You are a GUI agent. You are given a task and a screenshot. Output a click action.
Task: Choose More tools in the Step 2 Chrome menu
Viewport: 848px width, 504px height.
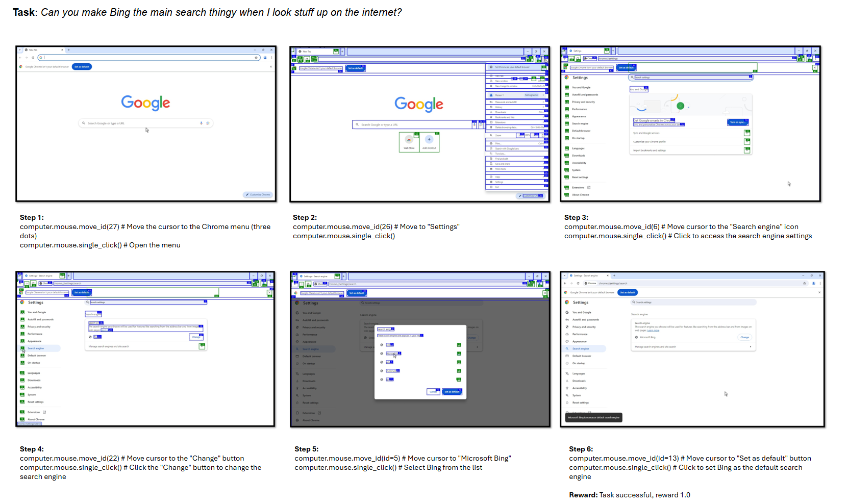517,169
